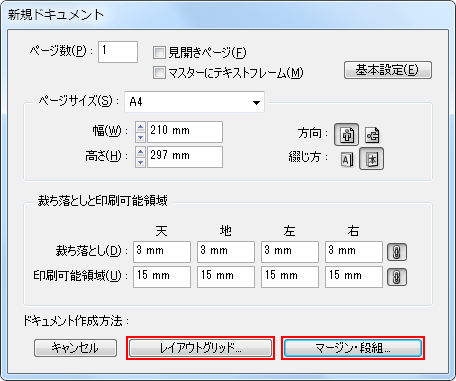Edit 印刷可能領域 左 field
Screen dimensions: 456x381
(x=290, y=277)
